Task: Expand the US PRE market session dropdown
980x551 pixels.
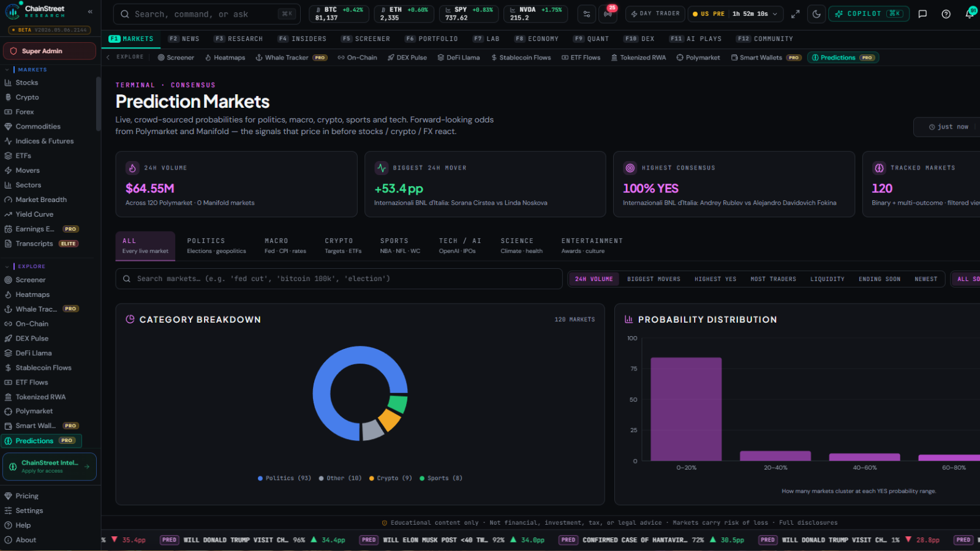Action: 735,14
